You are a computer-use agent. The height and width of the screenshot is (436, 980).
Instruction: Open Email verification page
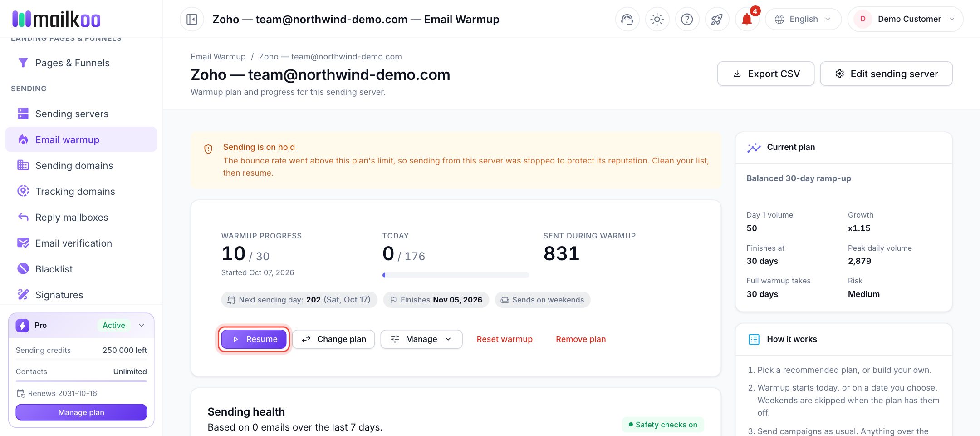click(x=81, y=243)
